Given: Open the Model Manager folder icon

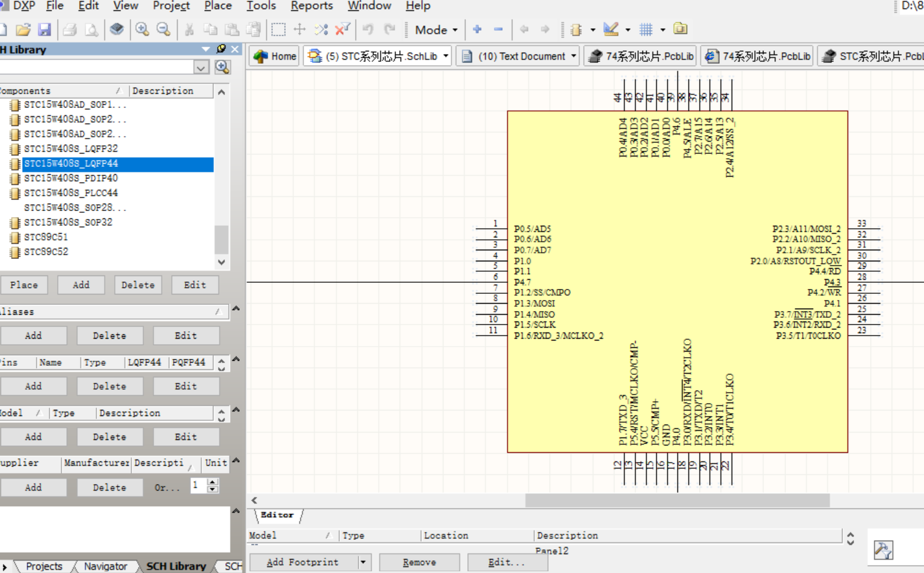Looking at the screenshot, I should tap(681, 29).
